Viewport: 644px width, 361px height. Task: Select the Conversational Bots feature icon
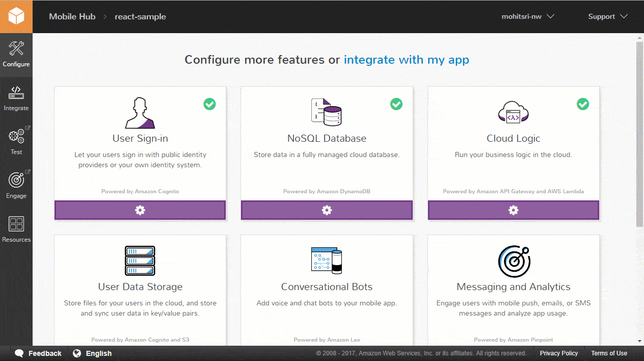327,260
